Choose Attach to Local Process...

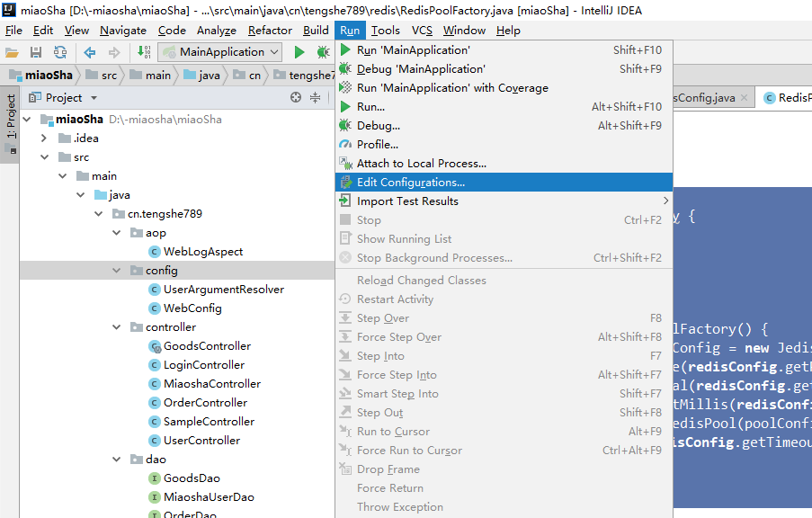click(x=504, y=164)
